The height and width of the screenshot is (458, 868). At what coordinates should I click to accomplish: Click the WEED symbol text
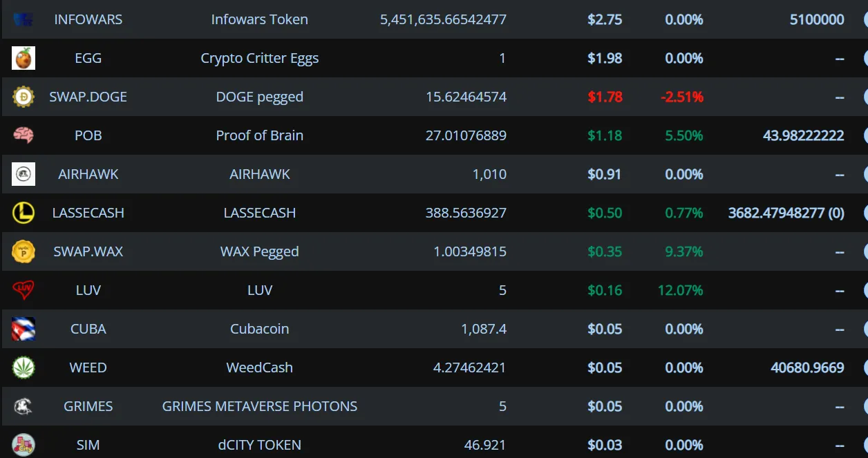(x=88, y=368)
